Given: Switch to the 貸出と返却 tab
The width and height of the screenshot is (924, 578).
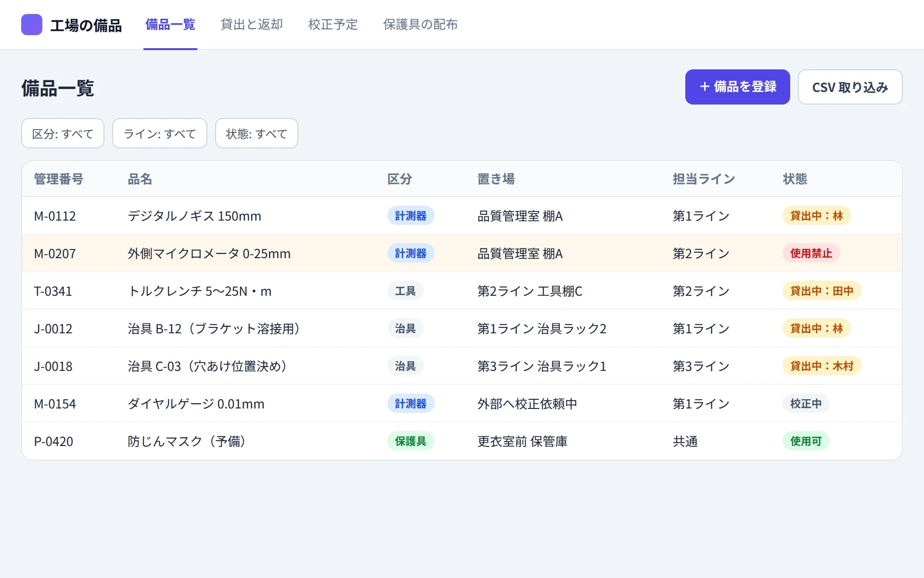Looking at the screenshot, I should pyautogui.click(x=252, y=25).
